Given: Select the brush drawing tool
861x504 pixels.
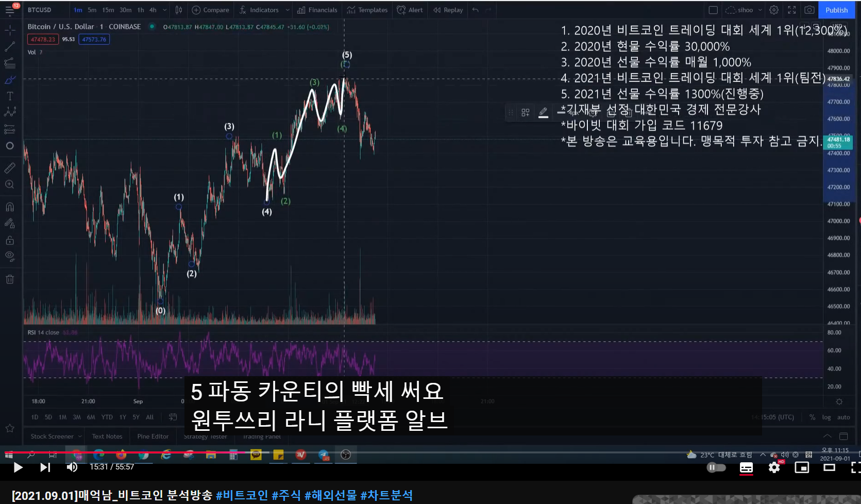Looking at the screenshot, I should pos(10,80).
